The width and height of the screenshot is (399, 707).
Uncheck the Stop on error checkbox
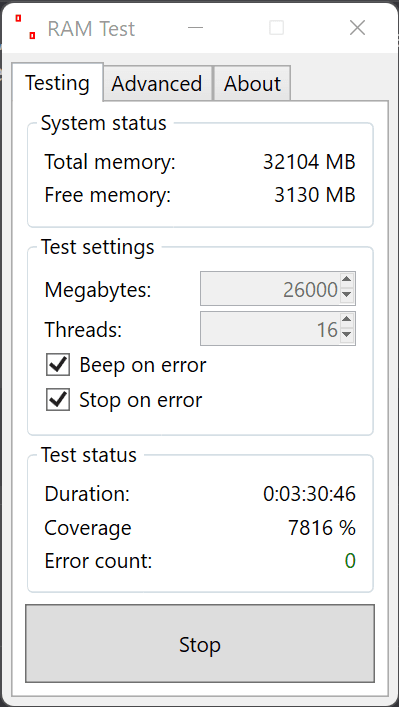pyautogui.click(x=58, y=400)
